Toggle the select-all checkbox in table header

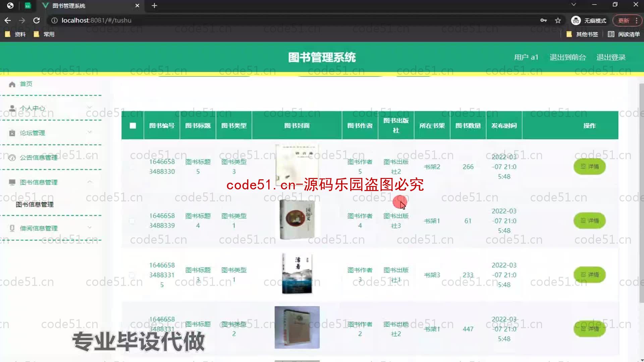pyautogui.click(x=132, y=126)
